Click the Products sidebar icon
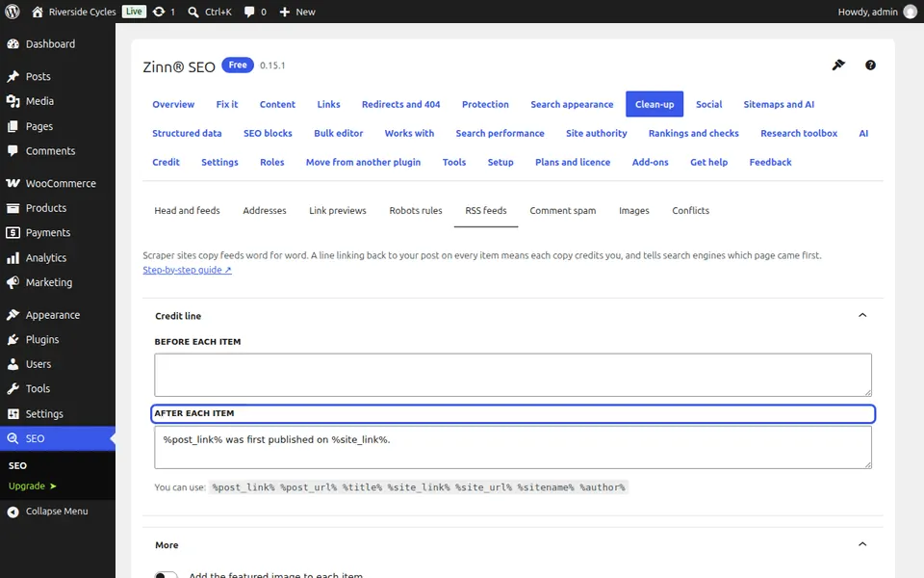 tap(13, 208)
